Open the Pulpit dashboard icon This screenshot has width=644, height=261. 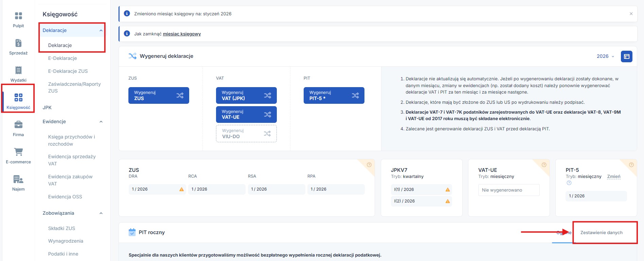[x=18, y=16]
